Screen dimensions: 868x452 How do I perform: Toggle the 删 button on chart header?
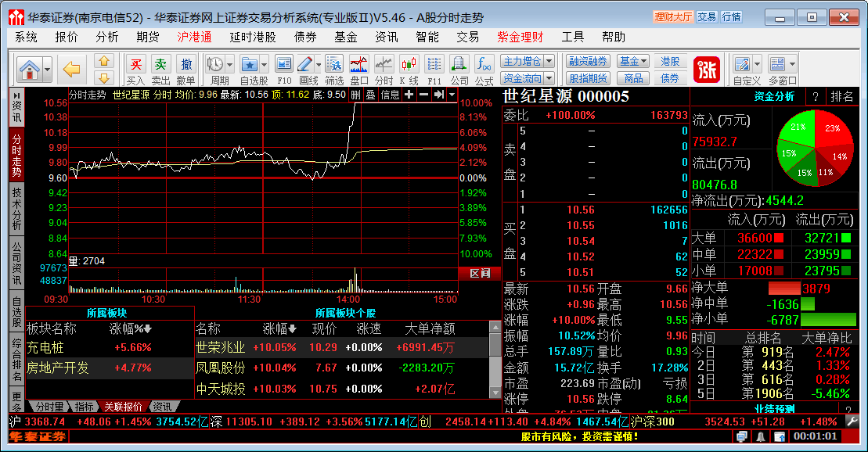point(356,95)
